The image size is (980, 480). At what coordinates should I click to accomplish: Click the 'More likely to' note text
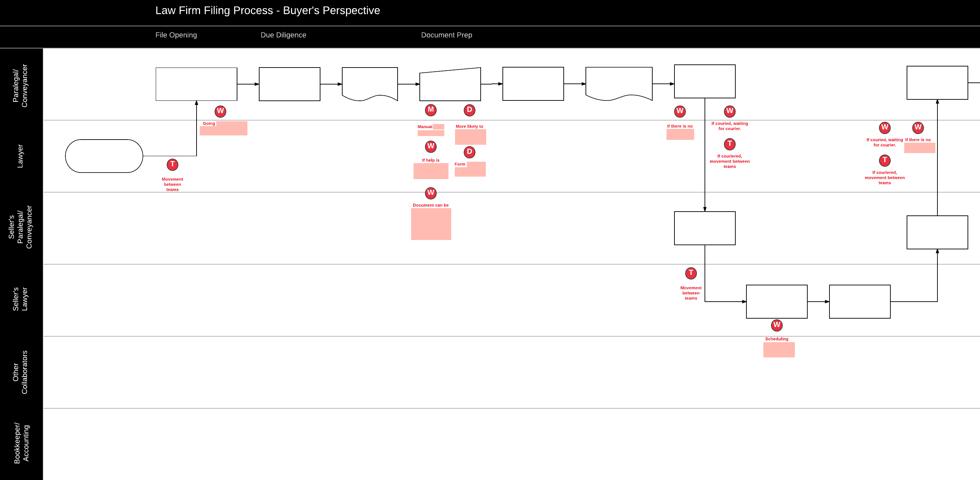tap(470, 126)
